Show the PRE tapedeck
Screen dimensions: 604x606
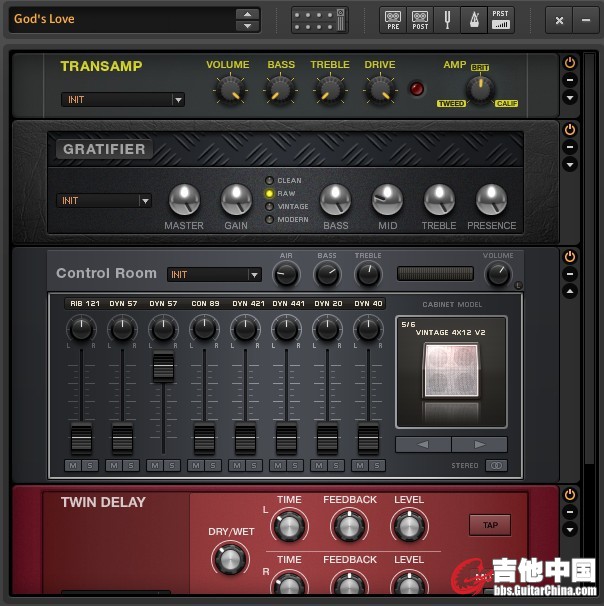[393, 19]
